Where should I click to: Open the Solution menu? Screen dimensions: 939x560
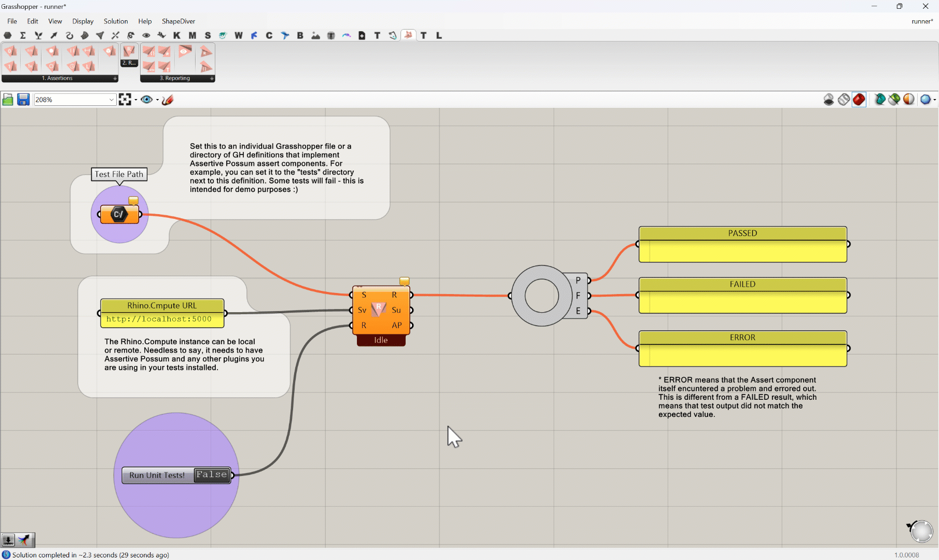click(x=115, y=21)
